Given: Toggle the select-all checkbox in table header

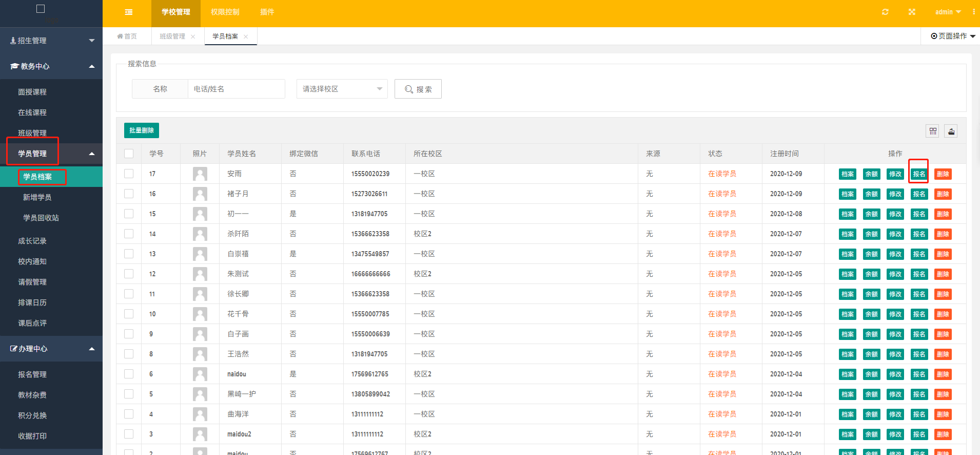Looking at the screenshot, I should (129, 154).
